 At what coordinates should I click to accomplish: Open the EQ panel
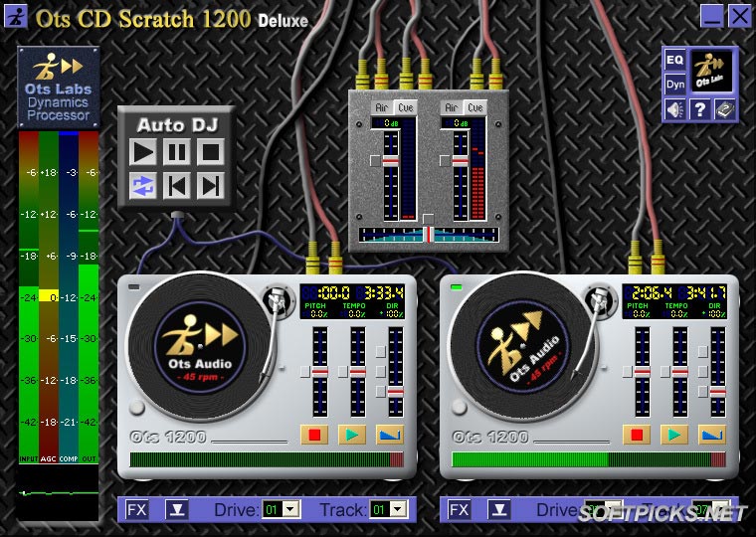pos(675,61)
